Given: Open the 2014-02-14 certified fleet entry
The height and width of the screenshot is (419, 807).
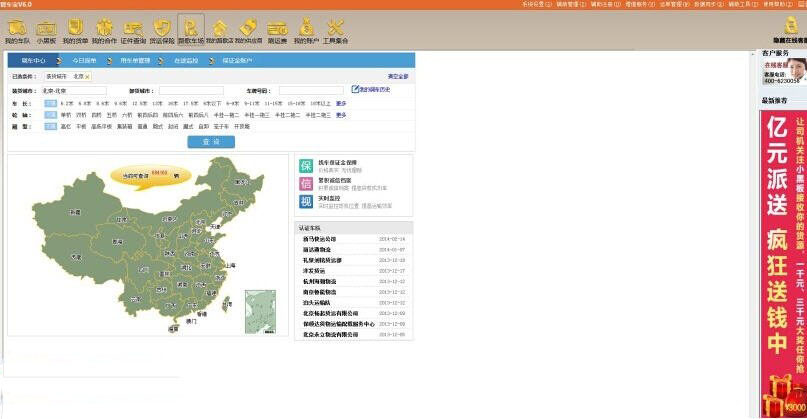Looking at the screenshot, I should (354, 239).
